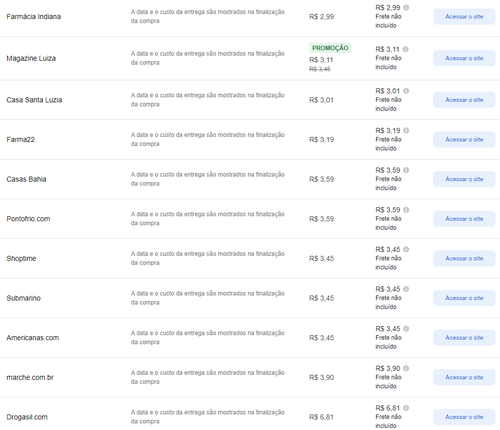Viewport: 500px width, 430px height.
Task: Click the info icon in the Farma22 row
Action: click(406, 131)
